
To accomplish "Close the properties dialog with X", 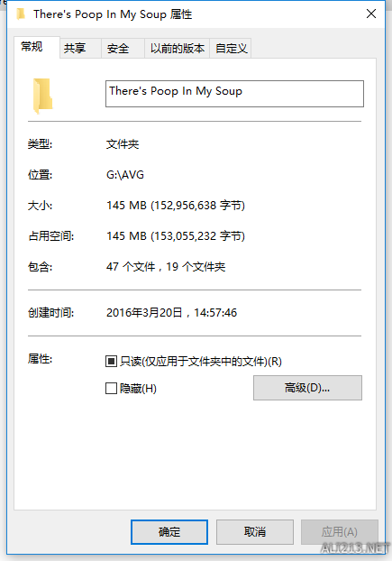I will click(x=371, y=14).
